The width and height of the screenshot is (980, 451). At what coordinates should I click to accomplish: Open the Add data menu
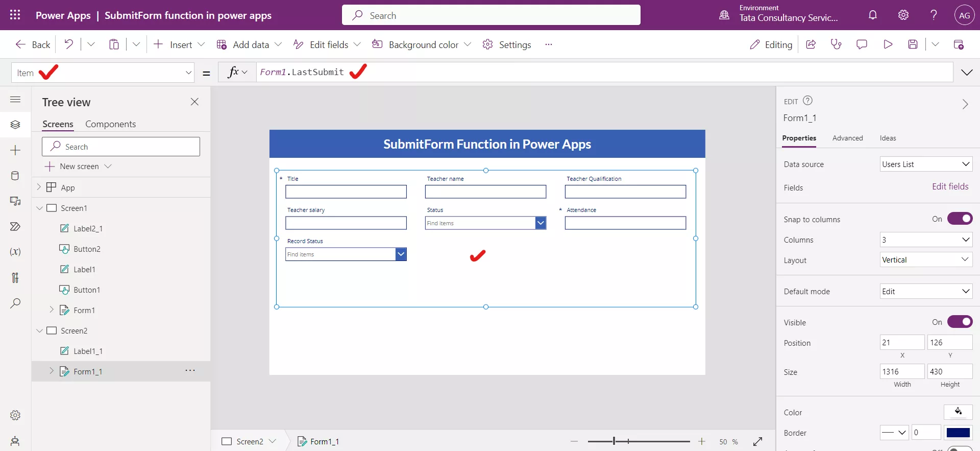point(249,44)
